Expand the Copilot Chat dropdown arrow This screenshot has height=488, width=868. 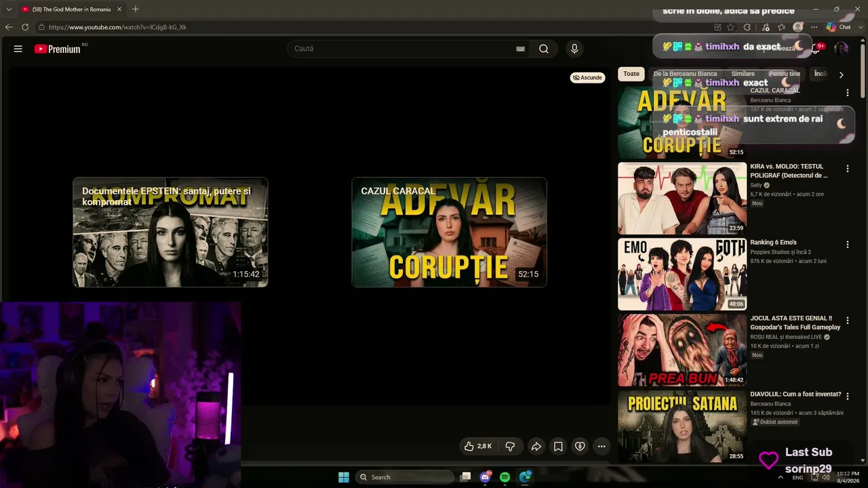click(861, 27)
